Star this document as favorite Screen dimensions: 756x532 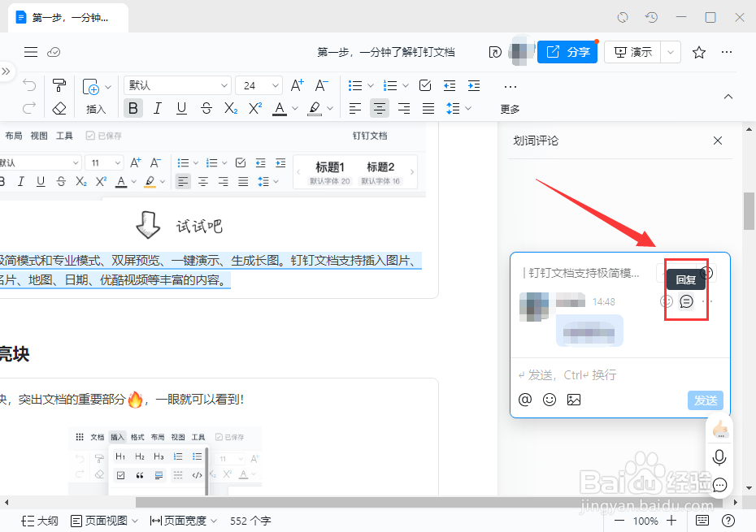click(699, 52)
